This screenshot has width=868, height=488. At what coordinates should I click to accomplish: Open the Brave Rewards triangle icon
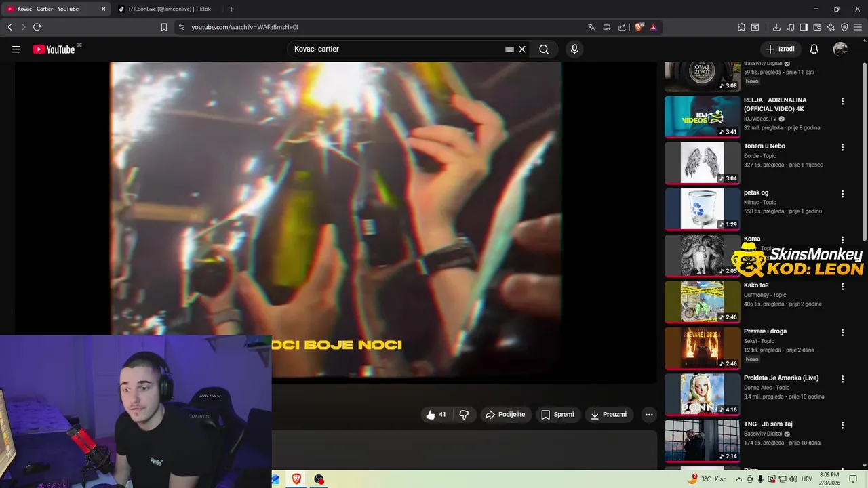(653, 27)
